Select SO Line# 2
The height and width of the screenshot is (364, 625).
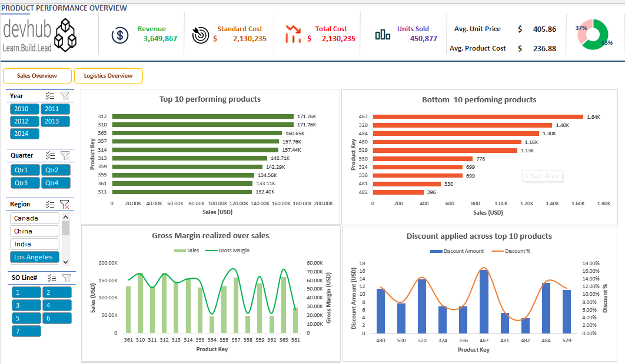pyautogui.click(x=57, y=292)
